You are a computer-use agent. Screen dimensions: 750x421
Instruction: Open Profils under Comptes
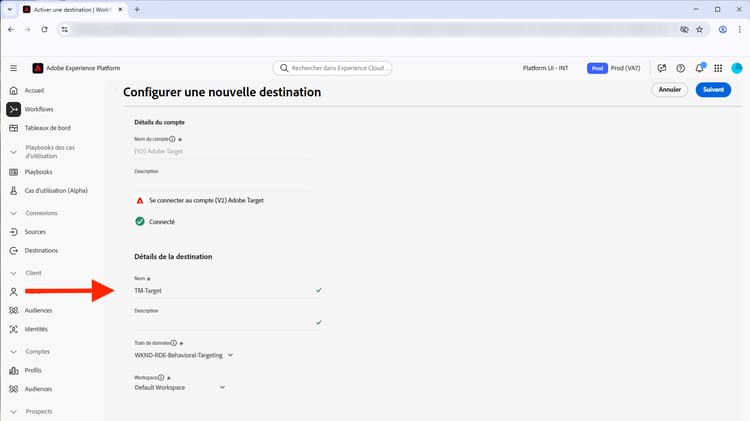click(33, 370)
